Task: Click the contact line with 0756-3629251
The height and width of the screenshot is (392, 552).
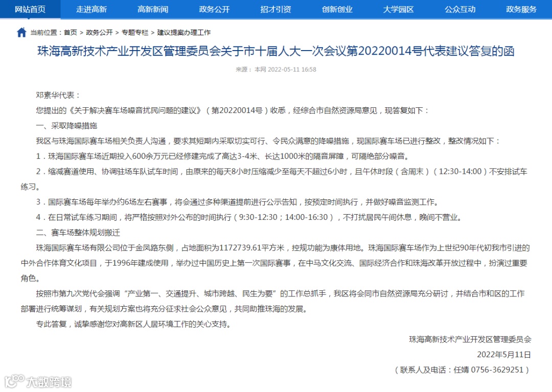Action: coord(462,370)
